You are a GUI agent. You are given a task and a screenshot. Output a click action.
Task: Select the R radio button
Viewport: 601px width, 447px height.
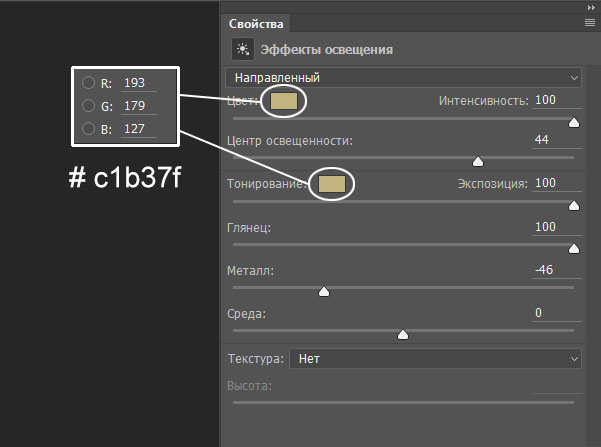coord(89,83)
